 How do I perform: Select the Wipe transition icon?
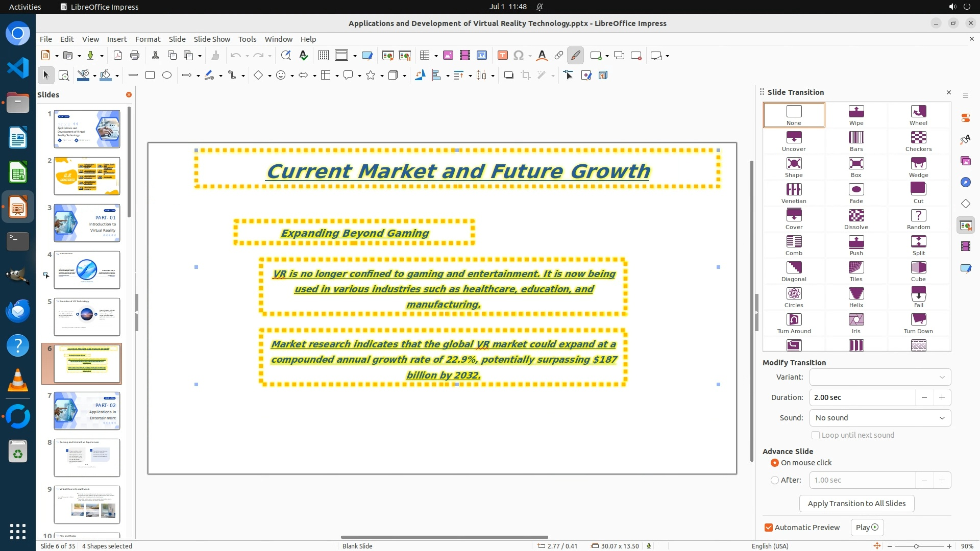click(x=856, y=115)
